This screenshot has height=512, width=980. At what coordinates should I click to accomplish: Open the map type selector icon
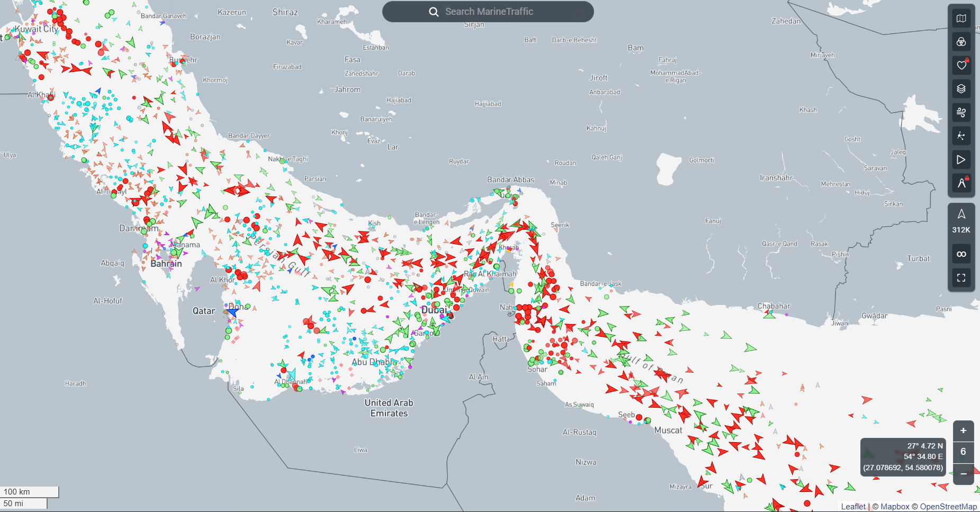pos(961,19)
